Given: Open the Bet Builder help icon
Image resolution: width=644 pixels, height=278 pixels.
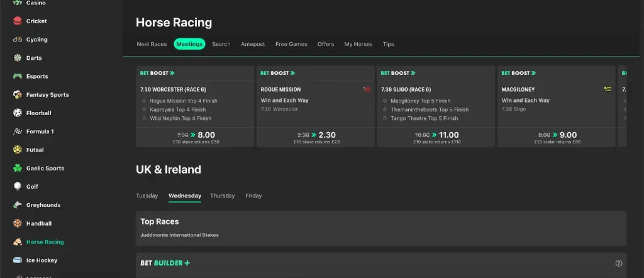Looking at the screenshot, I should pos(618,263).
